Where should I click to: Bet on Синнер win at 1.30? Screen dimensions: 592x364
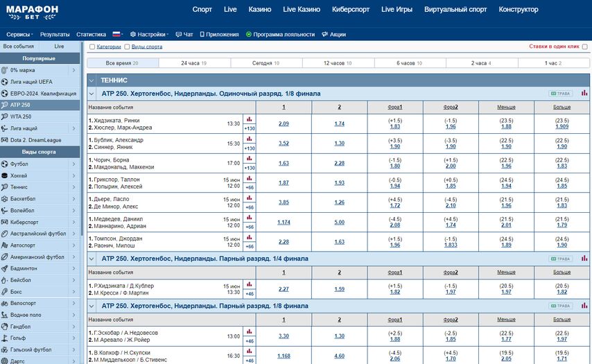coord(340,144)
